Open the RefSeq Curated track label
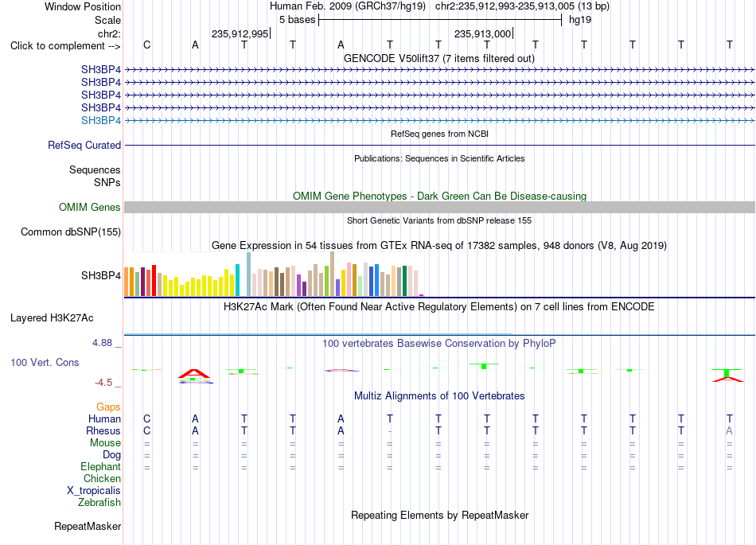The width and height of the screenshot is (756, 545). click(84, 145)
